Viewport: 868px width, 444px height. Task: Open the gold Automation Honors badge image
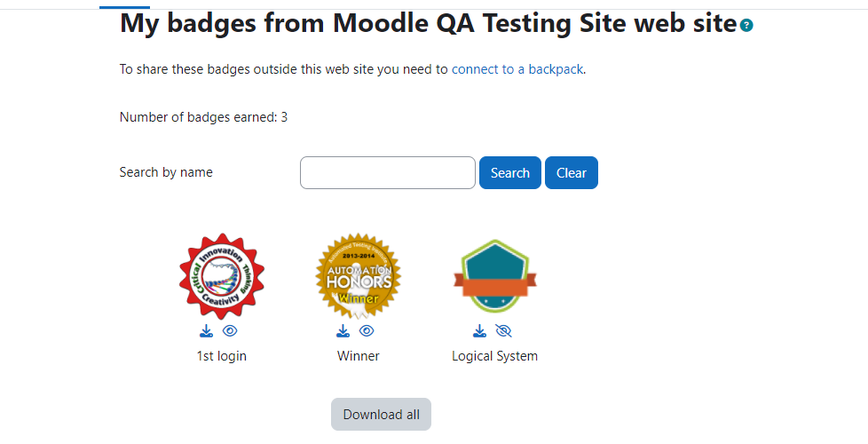359,276
